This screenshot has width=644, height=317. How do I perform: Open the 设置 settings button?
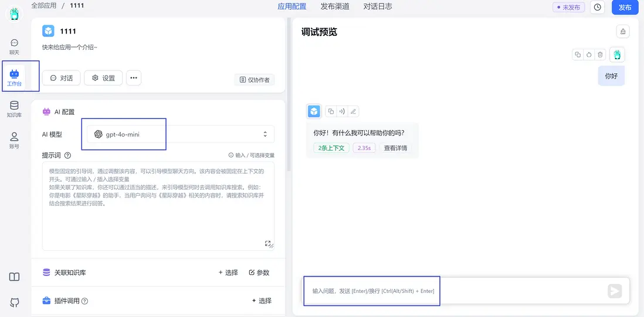click(x=103, y=78)
